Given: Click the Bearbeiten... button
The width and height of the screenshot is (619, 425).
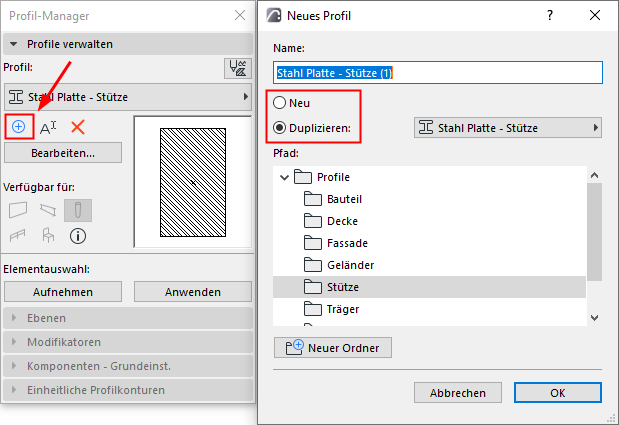Looking at the screenshot, I should (x=63, y=153).
